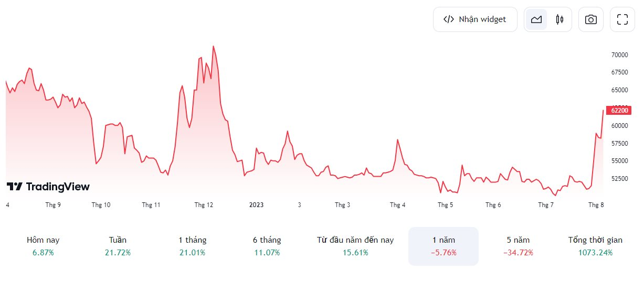Click the 70000 price axis label

coord(620,55)
